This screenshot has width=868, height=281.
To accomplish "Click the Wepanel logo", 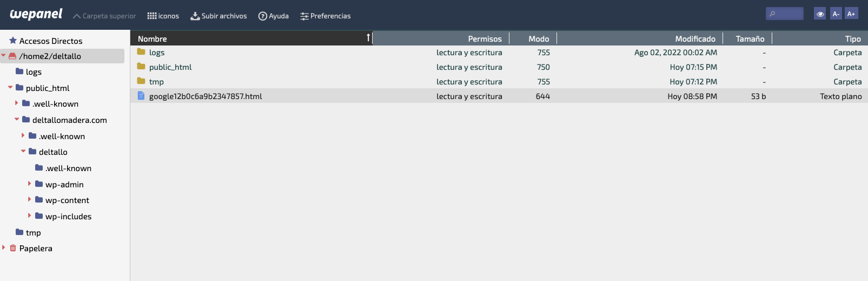I will pos(36,14).
